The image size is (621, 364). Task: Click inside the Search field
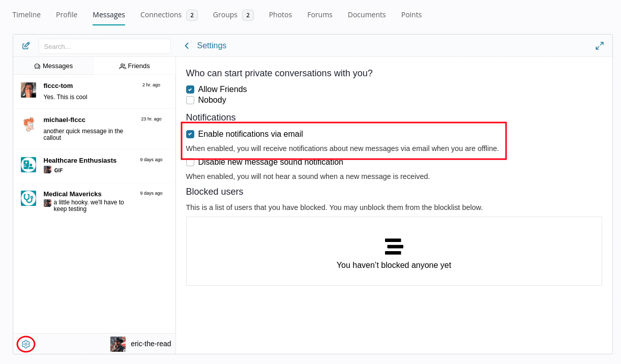(104, 46)
